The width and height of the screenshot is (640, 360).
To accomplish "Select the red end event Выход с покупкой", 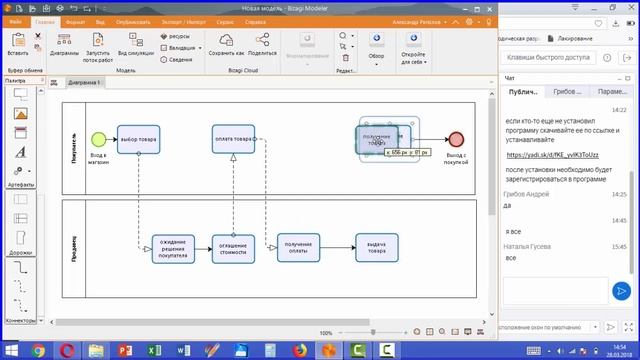I will [x=456, y=140].
